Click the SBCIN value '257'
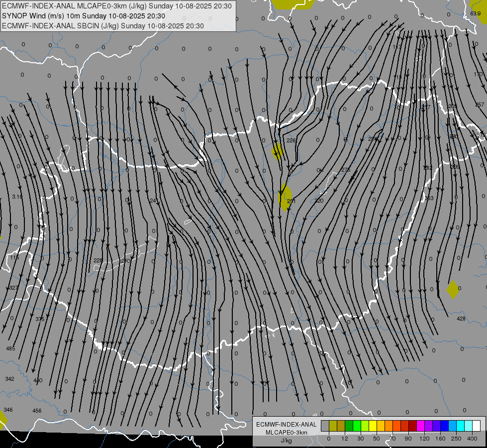The width and height of the screenshot is (487, 448). 480,105
